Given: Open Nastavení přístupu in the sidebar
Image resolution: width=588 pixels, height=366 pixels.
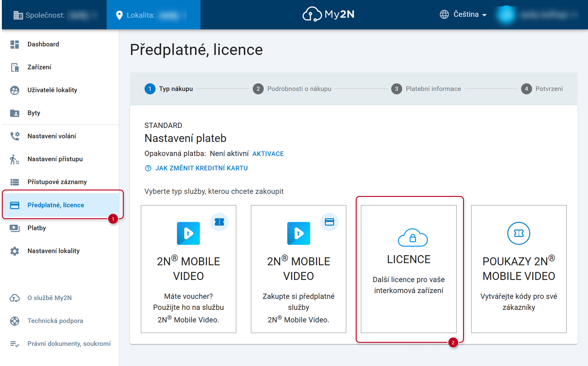Looking at the screenshot, I should [61, 159].
